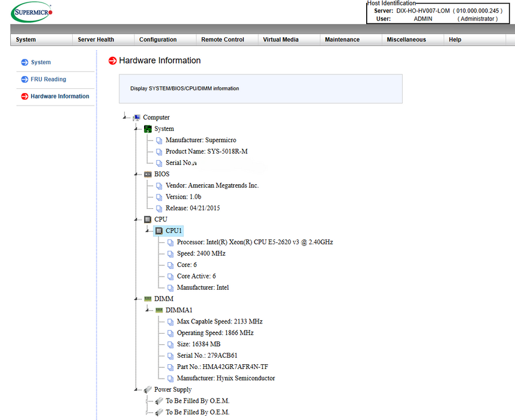Click the document icon beside Speed: 2400 MHz
Viewport: 515px width, 420px height.
coord(170,254)
